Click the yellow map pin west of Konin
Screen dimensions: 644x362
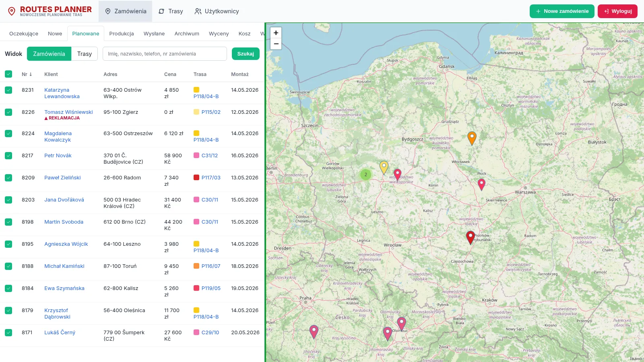384,167
